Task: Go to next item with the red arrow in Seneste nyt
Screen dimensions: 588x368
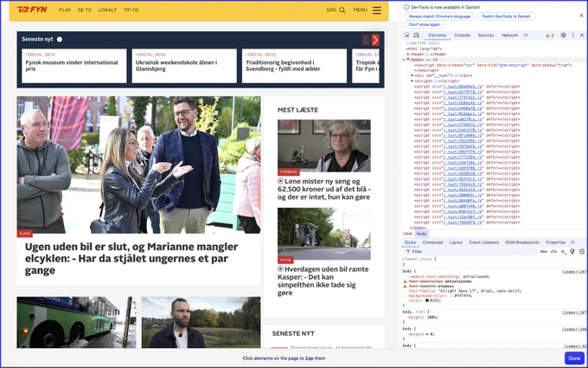Action: click(375, 40)
